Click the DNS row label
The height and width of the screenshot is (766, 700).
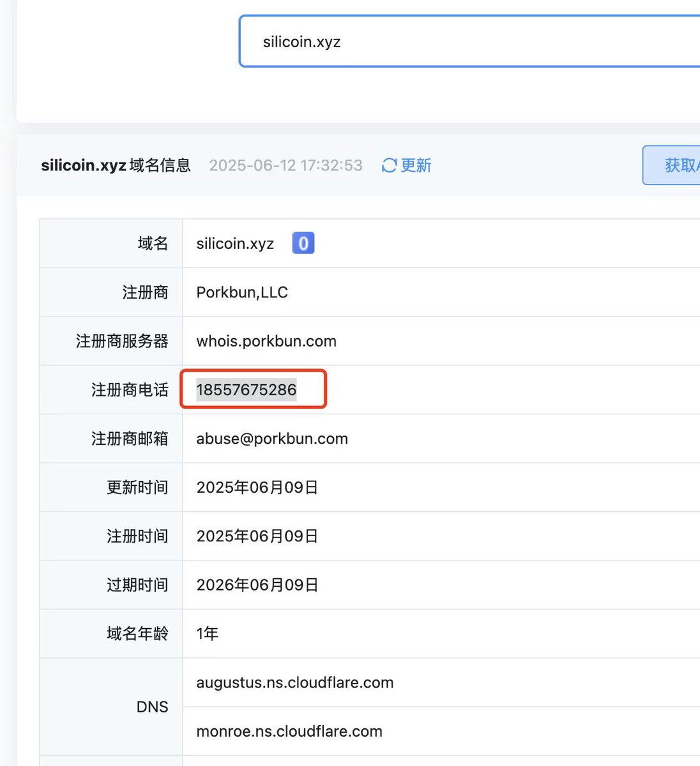(x=153, y=707)
